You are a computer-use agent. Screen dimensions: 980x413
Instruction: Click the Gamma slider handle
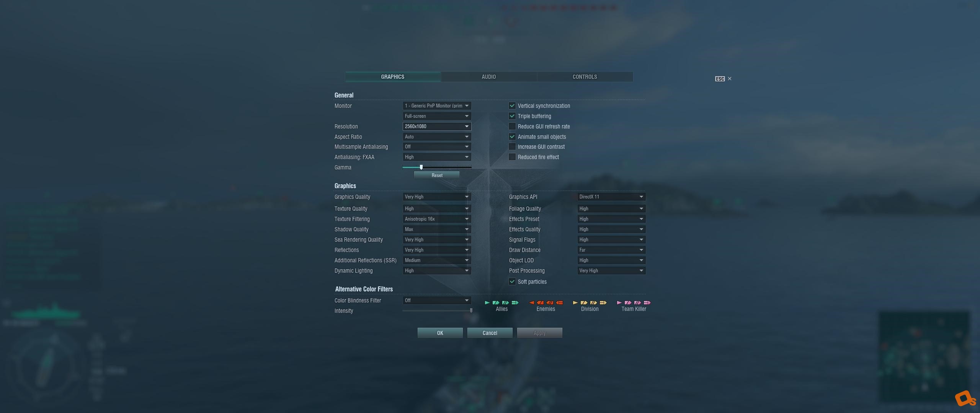point(421,167)
